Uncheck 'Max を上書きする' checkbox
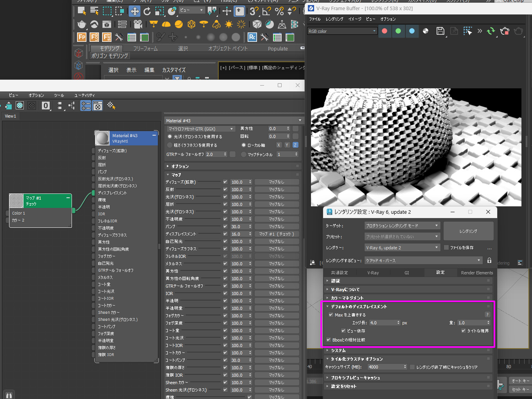 pos(331,315)
